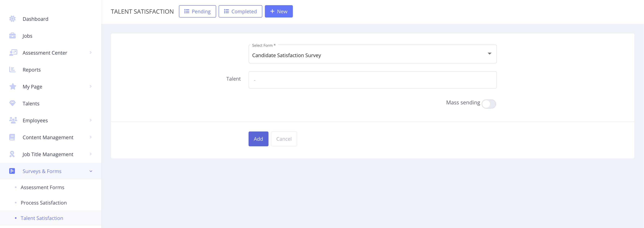Screen dimensions: 644x228
Task: Click the Content Management book icon
Action: (x=12, y=137)
